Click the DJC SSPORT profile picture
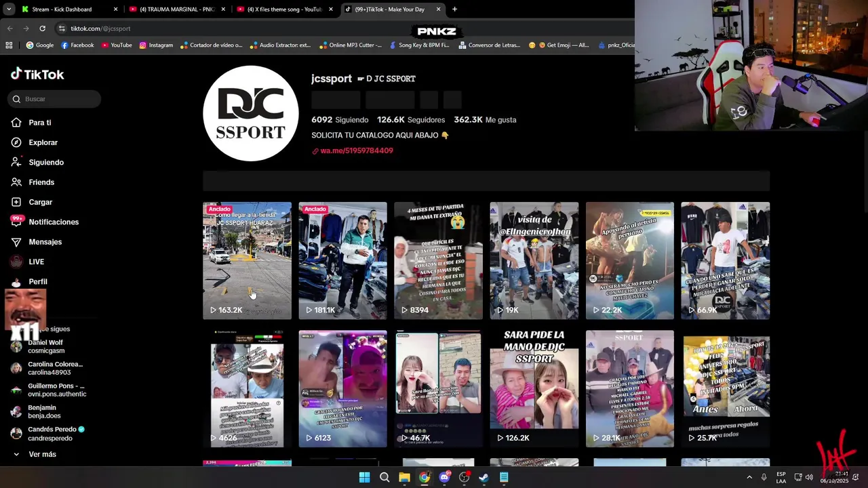868x488 pixels. 251,113
